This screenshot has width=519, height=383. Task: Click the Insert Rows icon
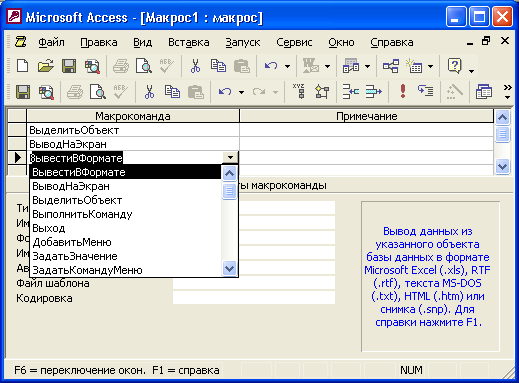pyautogui.click(x=351, y=91)
